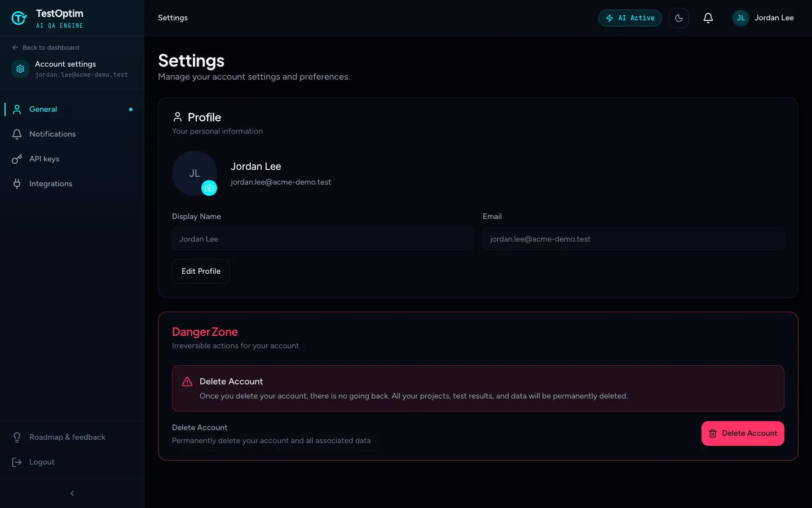Click the Settings breadcrumb in the top bar
The width and height of the screenshot is (812, 508).
[x=173, y=18]
